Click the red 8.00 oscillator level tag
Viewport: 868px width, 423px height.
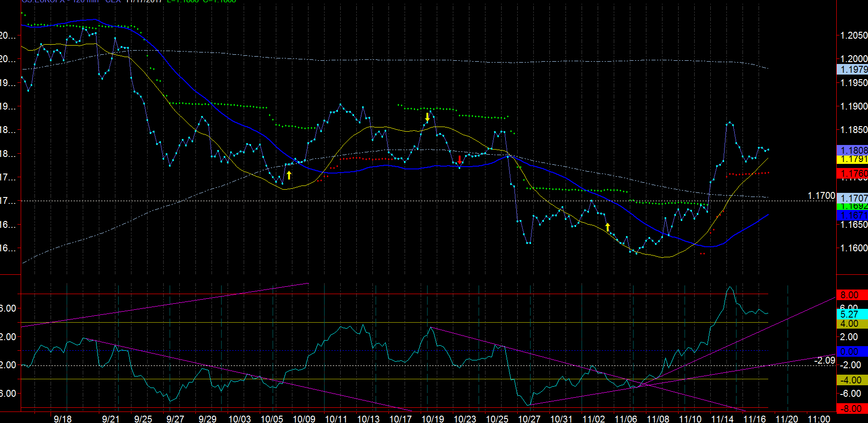pyautogui.click(x=852, y=295)
